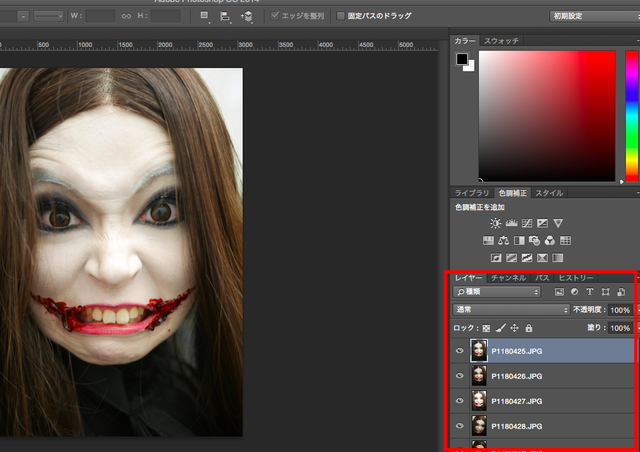
Task: Open the stroke line style dropdown
Action: [49, 16]
